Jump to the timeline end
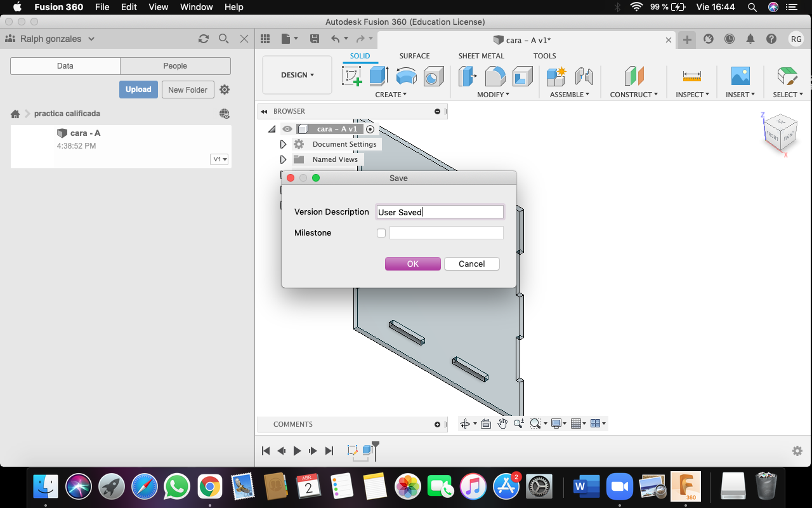The width and height of the screenshot is (812, 508). pos(329,451)
